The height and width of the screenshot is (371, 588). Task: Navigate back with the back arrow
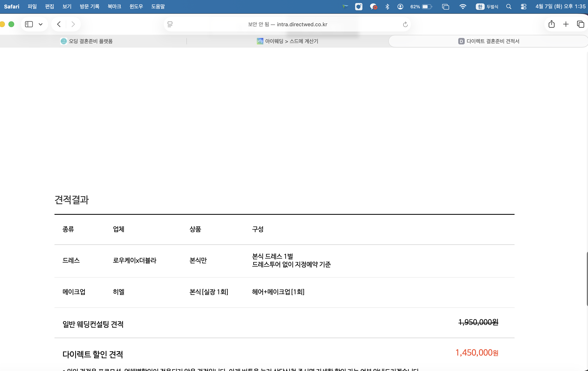tap(59, 24)
